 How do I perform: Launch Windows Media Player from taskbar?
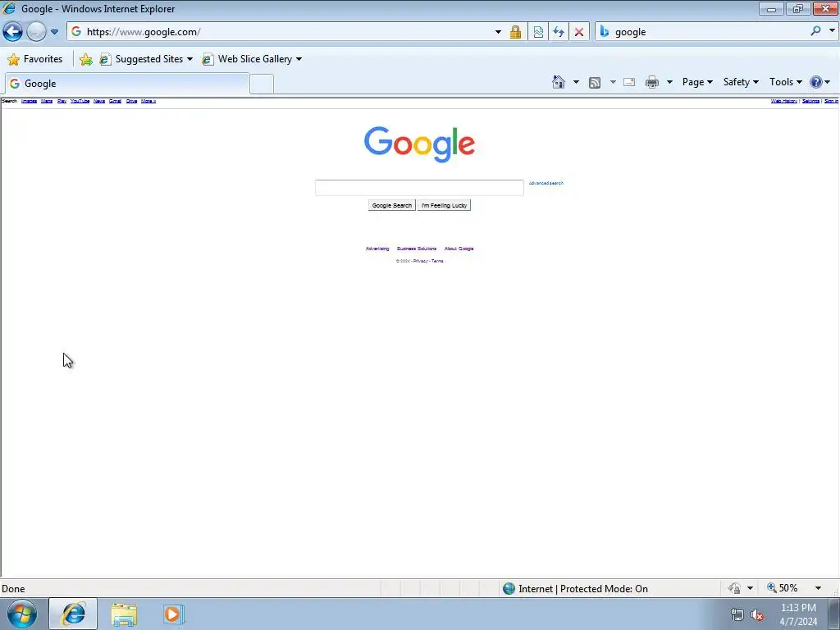coord(173,614)
